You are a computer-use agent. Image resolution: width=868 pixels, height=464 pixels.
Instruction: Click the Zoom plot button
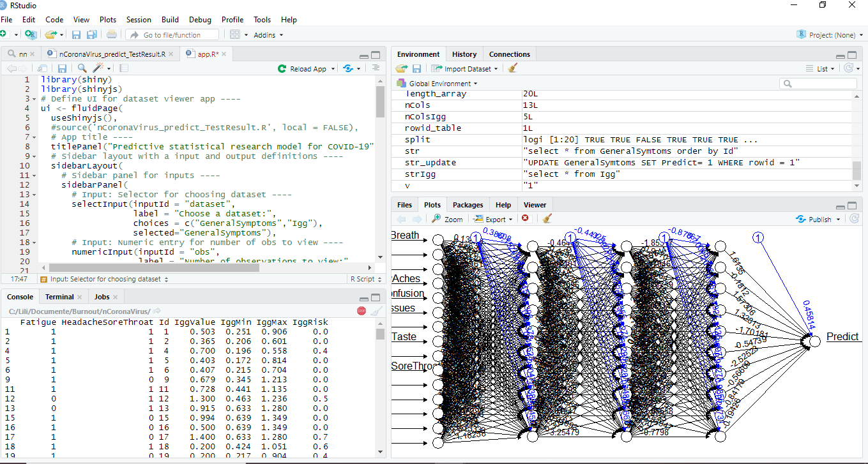[x=447, y=219]
